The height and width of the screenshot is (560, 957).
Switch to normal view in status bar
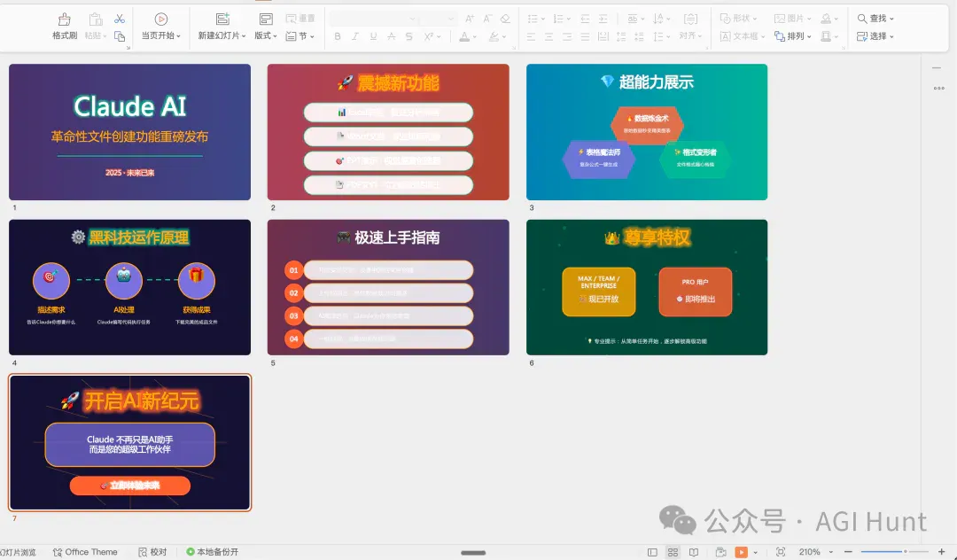click(x=652, y=552)
